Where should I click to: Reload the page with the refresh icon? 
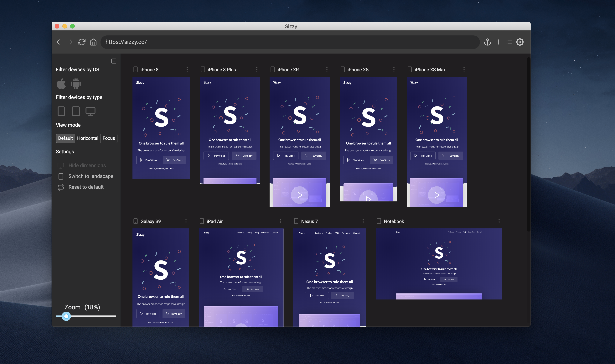[82, 42]
